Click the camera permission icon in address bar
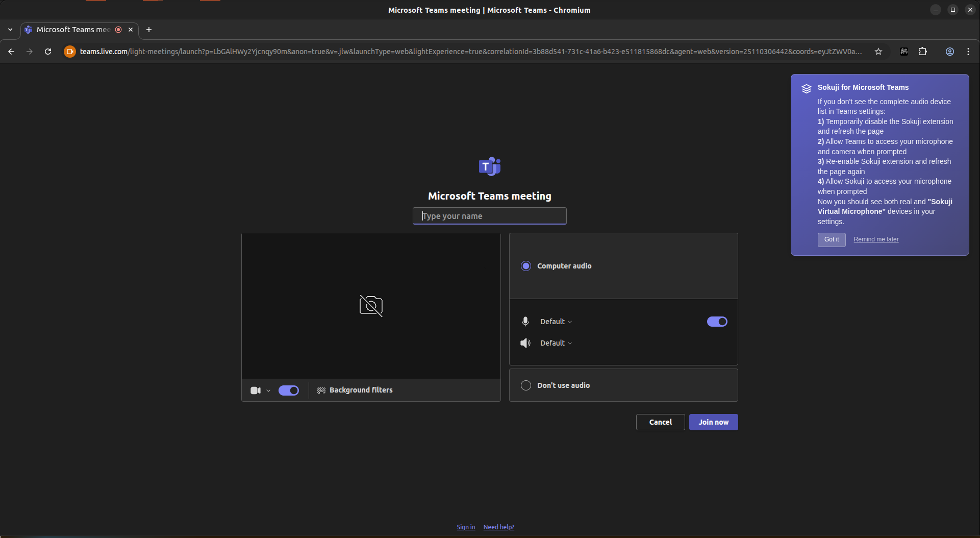The width and height of the screenshot is (980, 538). click(70, 52)
